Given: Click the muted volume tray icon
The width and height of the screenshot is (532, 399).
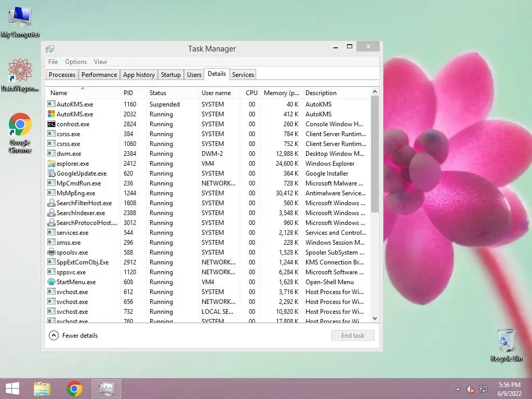Looking at the screenshot, I should coord(470,389).
